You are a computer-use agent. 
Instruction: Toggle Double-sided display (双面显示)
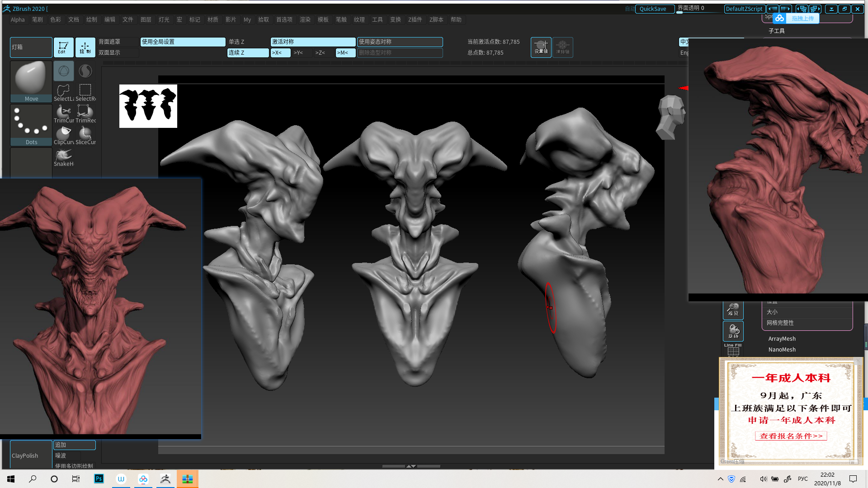(x=118, y=52)
